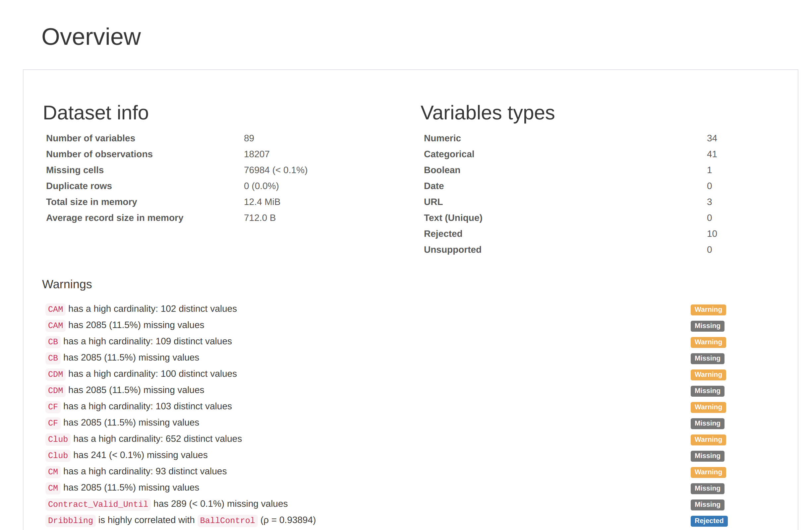Click the Warnings section heading

point(67,284)
